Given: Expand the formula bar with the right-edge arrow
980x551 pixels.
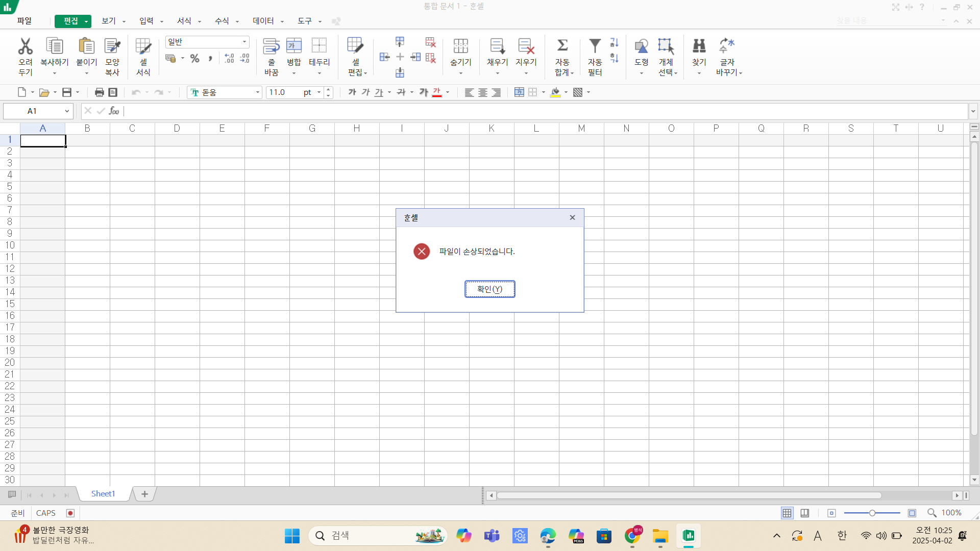Looking at the screenshot, I should point(973,111).
